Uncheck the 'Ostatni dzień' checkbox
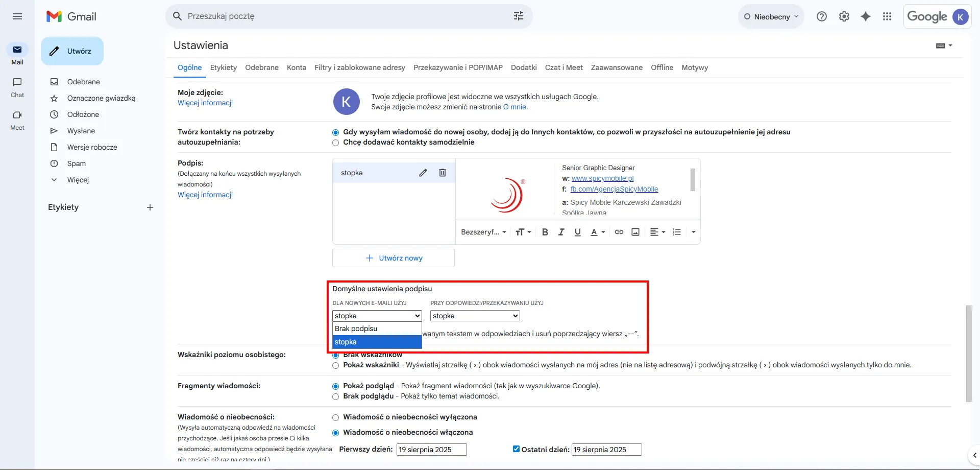Screen dimensions: 980x470 [516, 449]
